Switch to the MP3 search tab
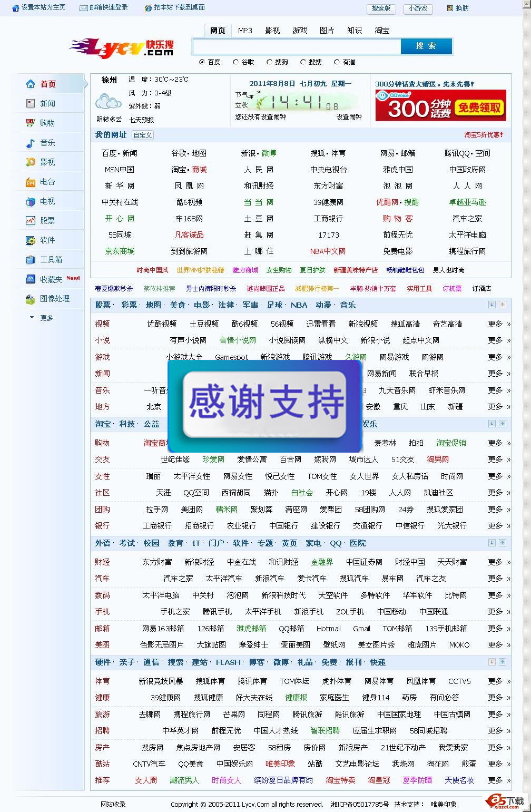 point(245,31)
